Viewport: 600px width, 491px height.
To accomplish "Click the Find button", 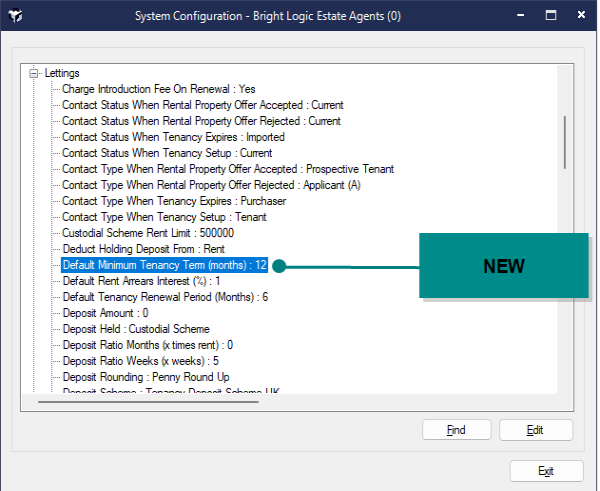I will pos(456,430).
